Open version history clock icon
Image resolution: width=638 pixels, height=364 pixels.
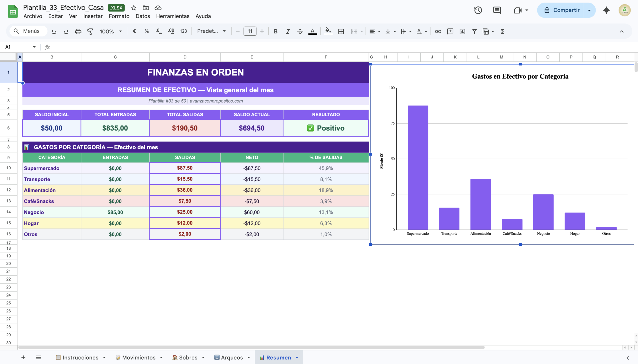(x=478, y=10)
